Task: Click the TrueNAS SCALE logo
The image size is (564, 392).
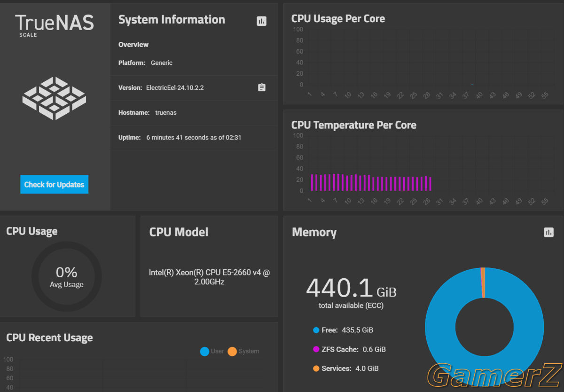Action: (x=54, y=25)
